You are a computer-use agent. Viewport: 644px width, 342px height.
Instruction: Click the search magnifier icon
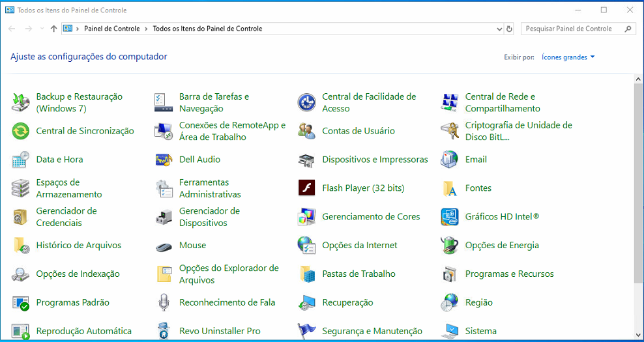pyautogui.click(x=628, y=29)
